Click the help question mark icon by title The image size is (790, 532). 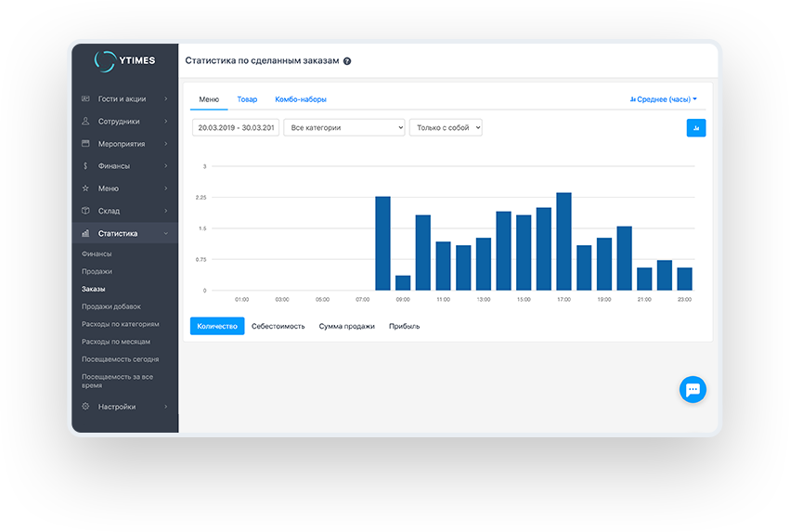(x=347, y=61)
